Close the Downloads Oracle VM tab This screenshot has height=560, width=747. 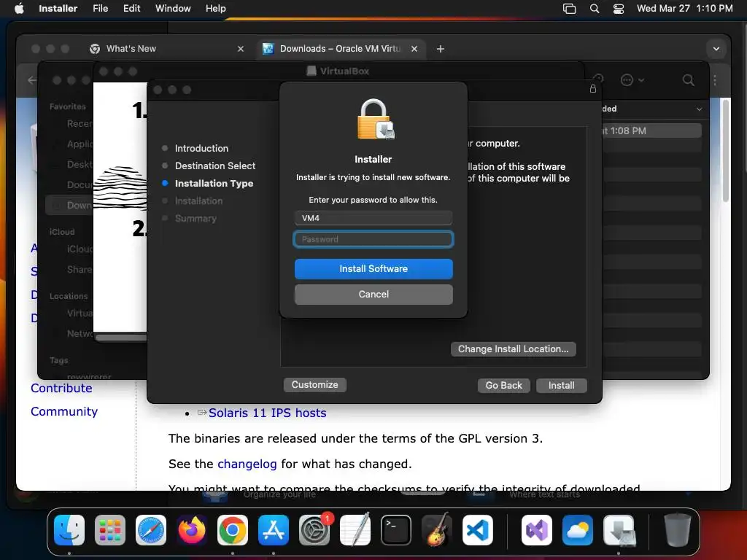coord(414,49)
